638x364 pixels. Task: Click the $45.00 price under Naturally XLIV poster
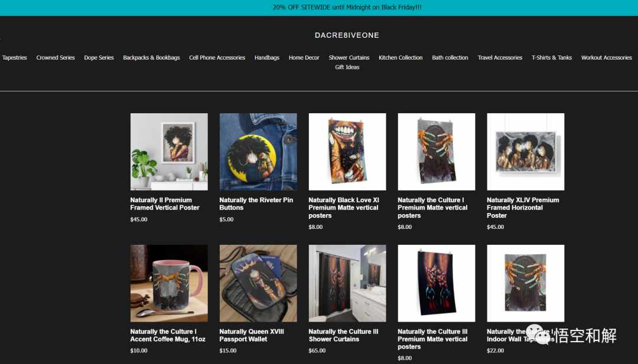[495, 227]
